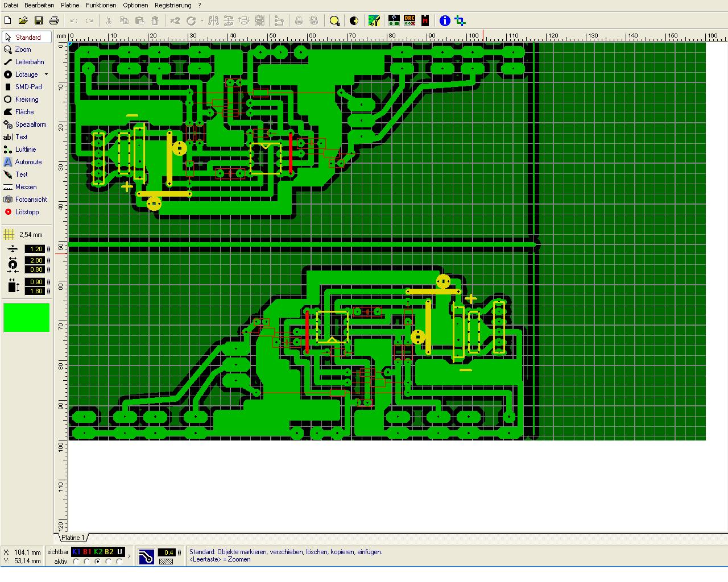Set B2 as active layer radio
The width and height of the screenshot is (728, 582).
(x=109, y=562)
